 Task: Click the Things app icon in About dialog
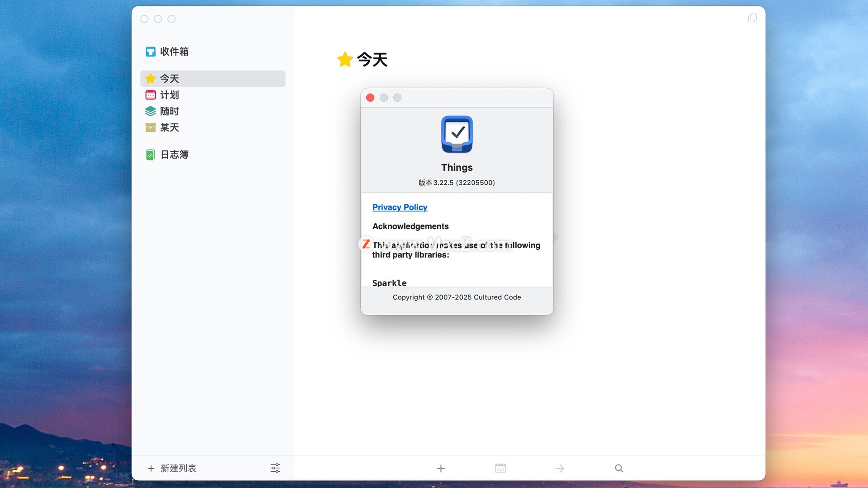coord(457,134)
